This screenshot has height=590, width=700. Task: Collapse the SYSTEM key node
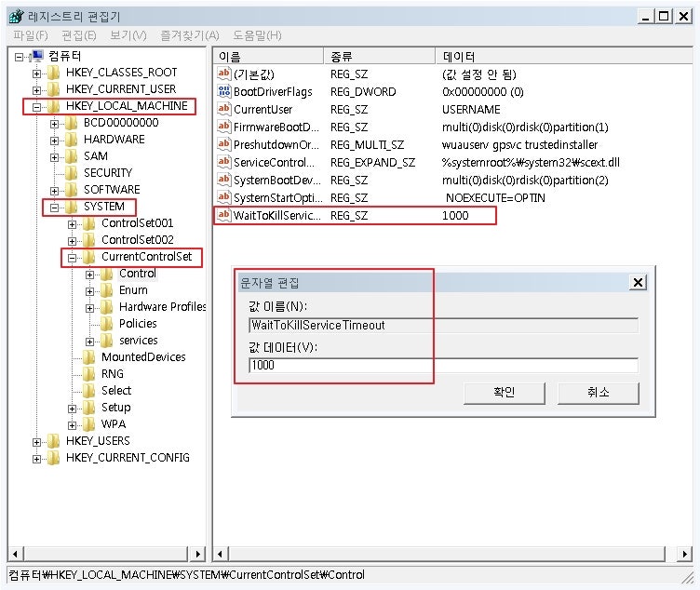(x=55, y=208)
